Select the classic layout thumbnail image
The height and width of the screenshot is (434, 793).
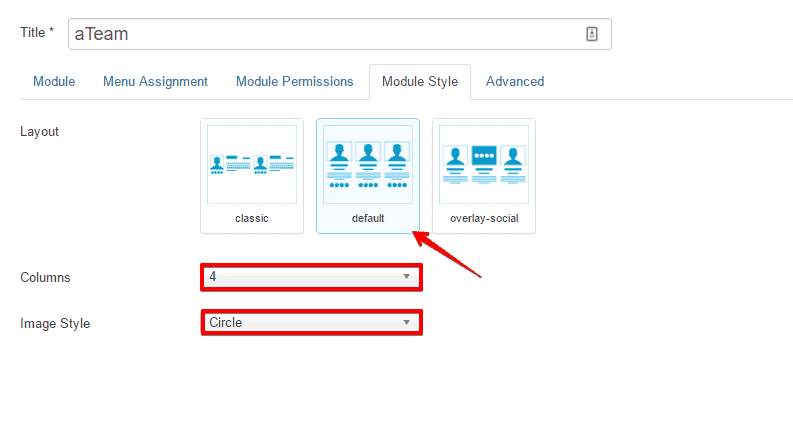pyautogui.click(x=252, y=164)
